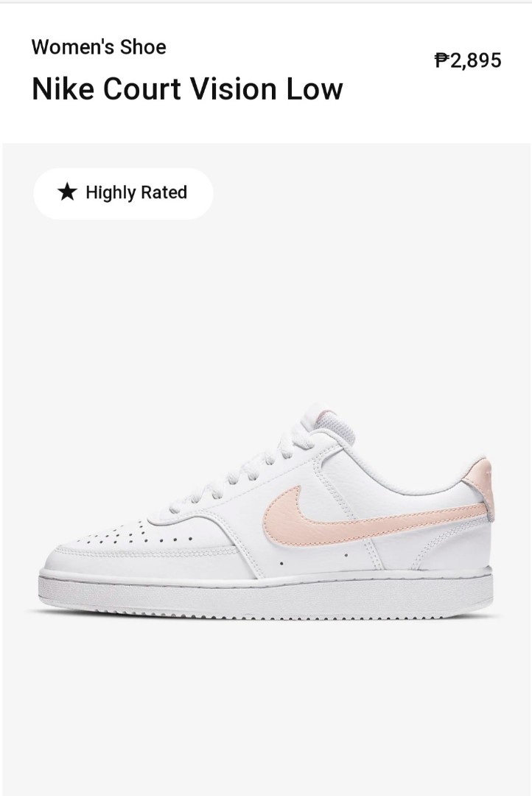Click the star icon in Highly Rated badge
The width and height of the screenshot is (532, 796).
tap(67, 192)
